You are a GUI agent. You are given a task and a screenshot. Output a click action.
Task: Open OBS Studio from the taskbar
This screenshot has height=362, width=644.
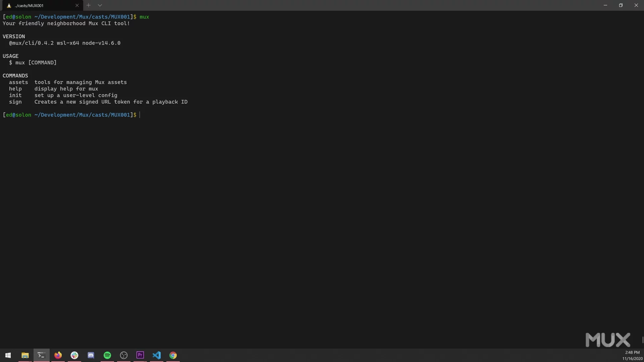tap(124, 355)
